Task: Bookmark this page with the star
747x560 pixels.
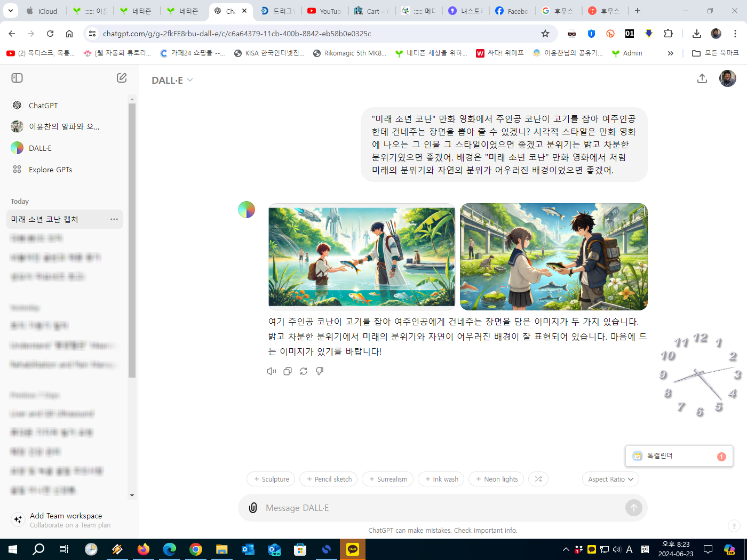Action: pyautogui.click(x=545, y=34)
